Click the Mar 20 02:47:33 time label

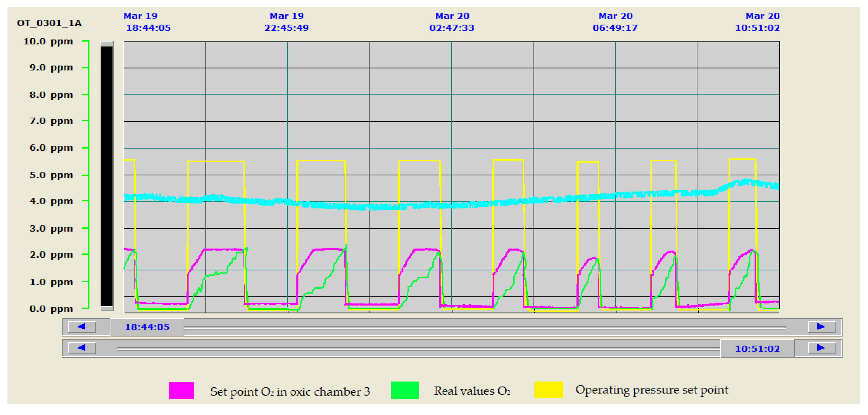click(452, 22)
